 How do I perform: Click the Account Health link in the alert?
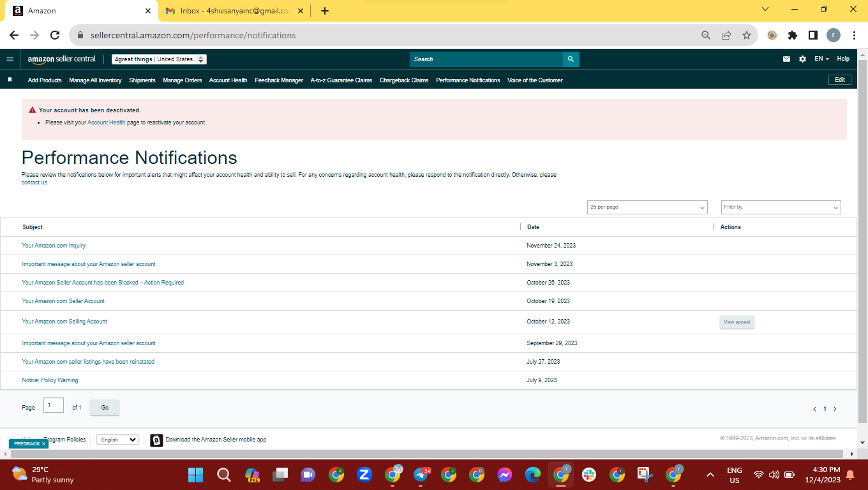(107, 122)
